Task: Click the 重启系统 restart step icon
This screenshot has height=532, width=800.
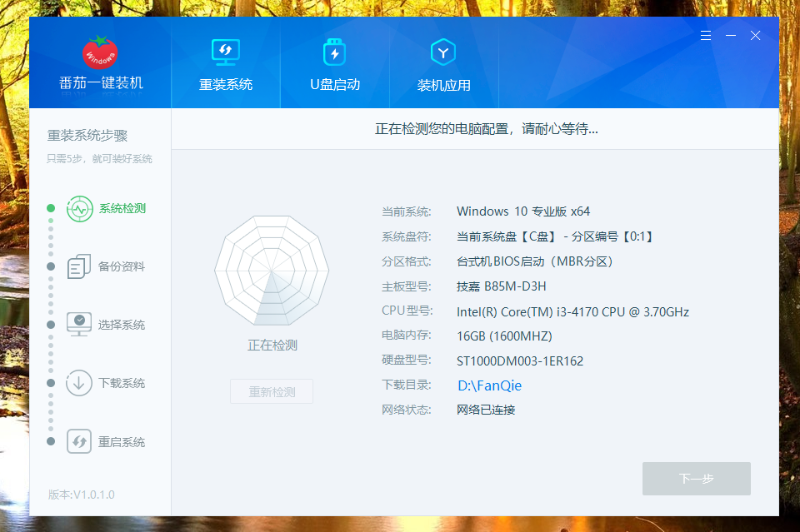Action: (79, 441)
